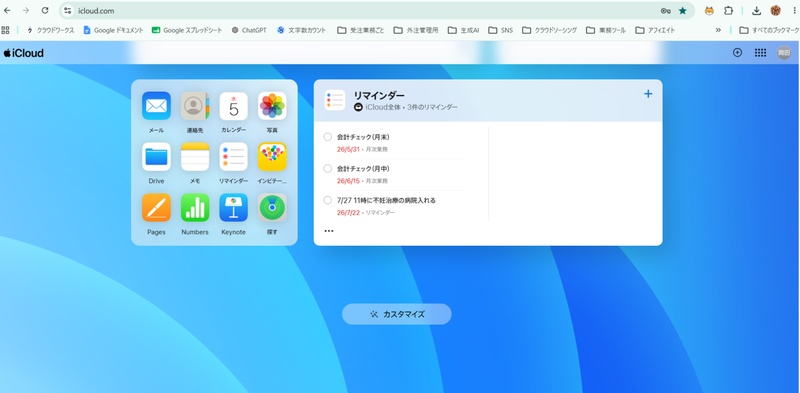Open the browser extensions puzzle icon
The image size is (800, 393).
click(x=729, y=11)
